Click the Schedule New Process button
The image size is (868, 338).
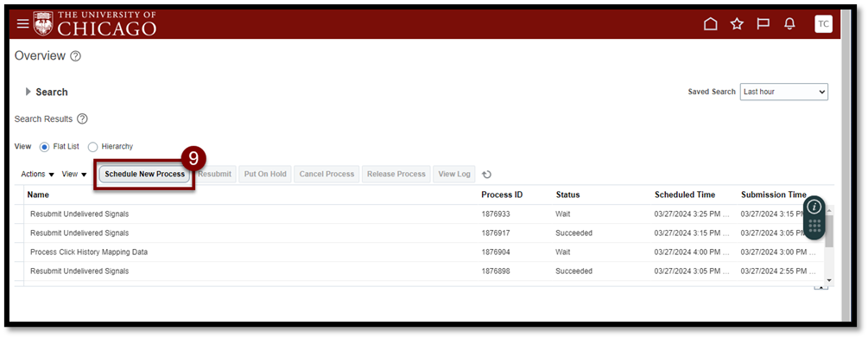pyautogui.click(x=145, y=174)
